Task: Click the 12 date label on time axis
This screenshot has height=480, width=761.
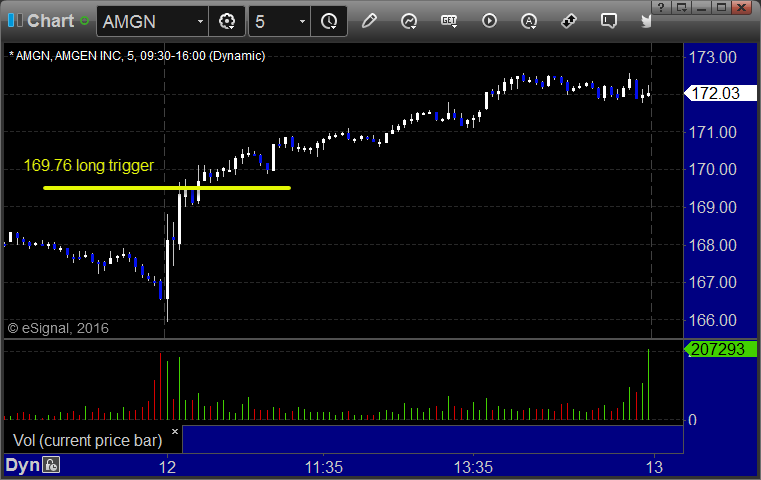Action: pyautogui.click(x=167, y=467)
